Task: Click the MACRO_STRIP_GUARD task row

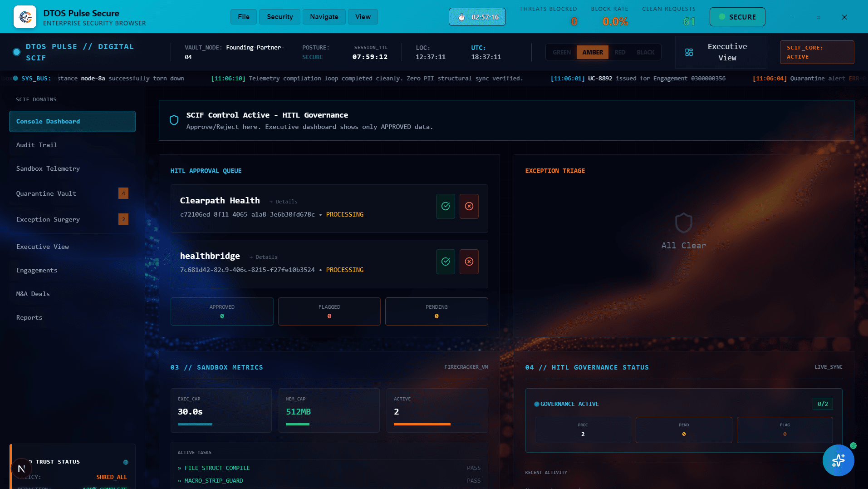Action: pos(329,481)
